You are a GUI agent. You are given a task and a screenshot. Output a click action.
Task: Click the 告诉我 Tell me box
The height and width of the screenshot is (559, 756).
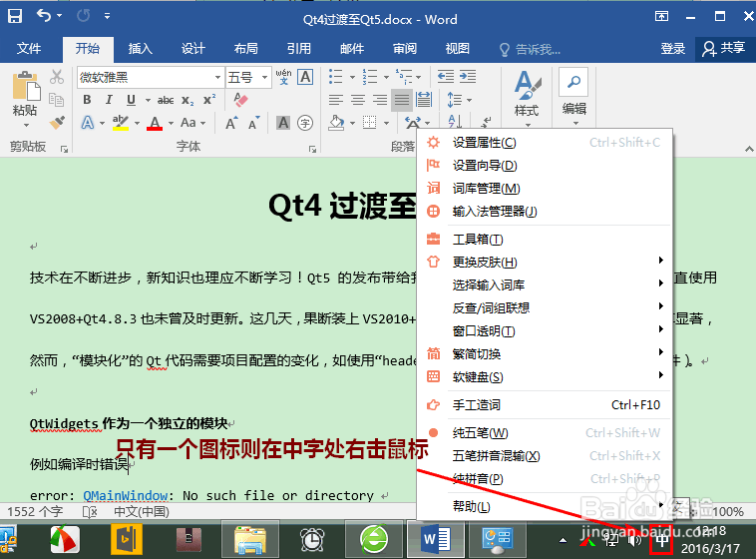531,49
